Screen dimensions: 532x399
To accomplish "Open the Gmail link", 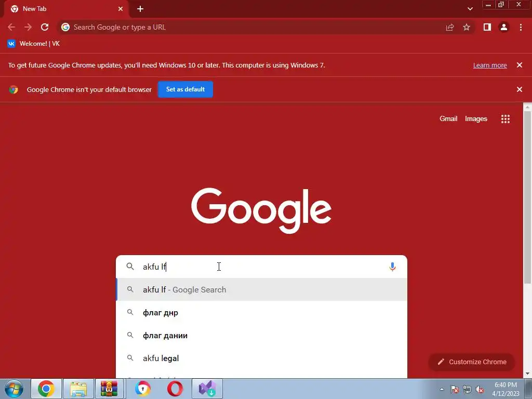I will [x=448, y=119].
